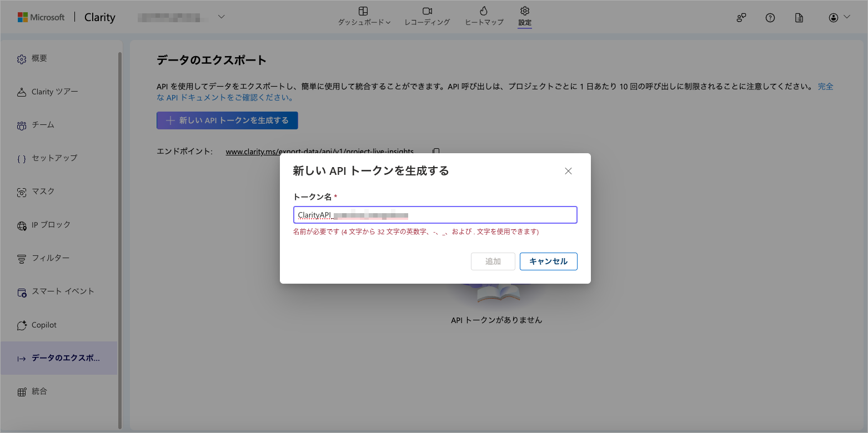Open the share/community icon in header

(x=741, y=18)
